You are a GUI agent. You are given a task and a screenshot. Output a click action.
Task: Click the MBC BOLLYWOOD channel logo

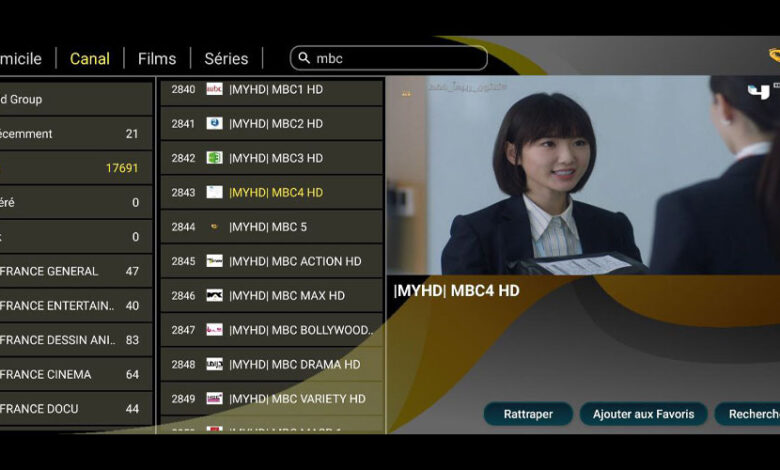[x=214, y=330]
